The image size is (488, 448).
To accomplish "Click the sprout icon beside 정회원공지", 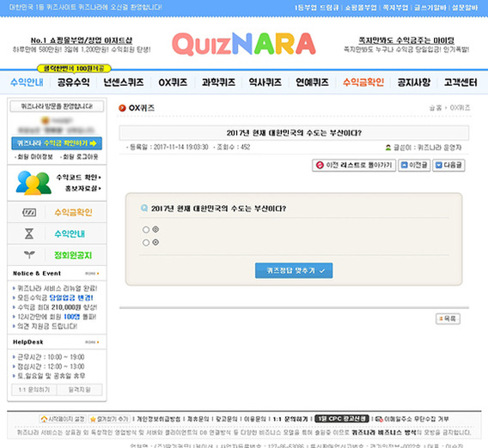I will 29,255.
